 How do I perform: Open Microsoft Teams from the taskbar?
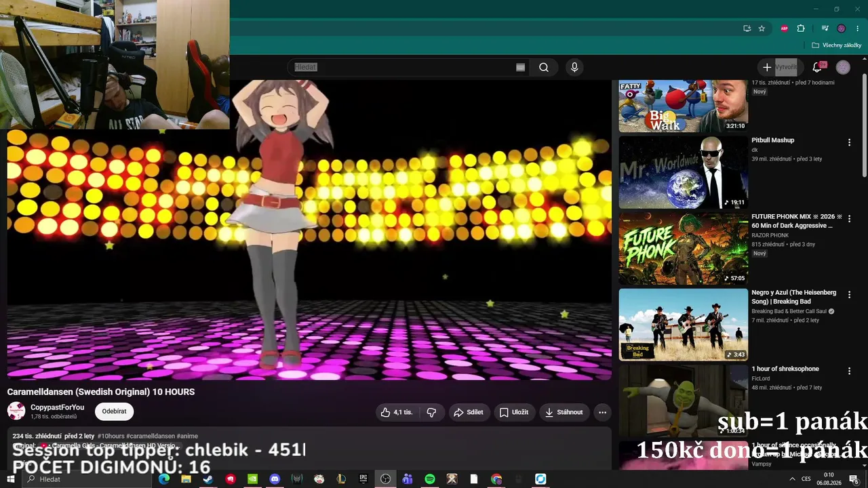pyautogui.click(x=408, y=479)
